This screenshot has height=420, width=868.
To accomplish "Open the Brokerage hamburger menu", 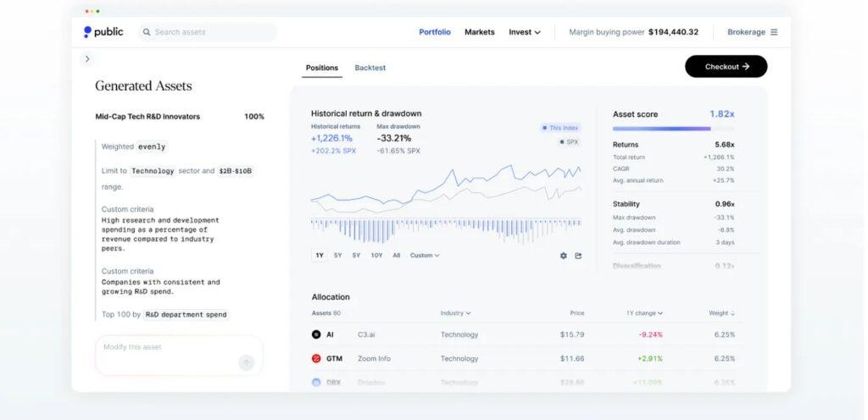I will 773,32.
